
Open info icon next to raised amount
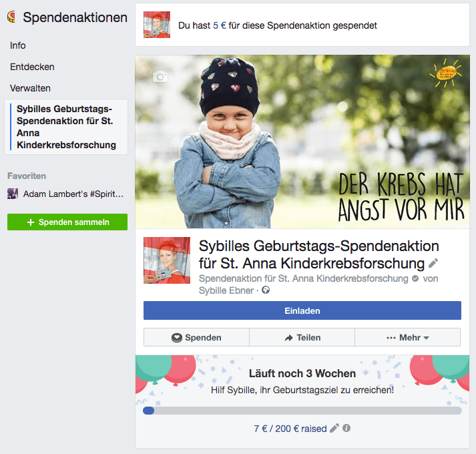(x=346, y=428)
